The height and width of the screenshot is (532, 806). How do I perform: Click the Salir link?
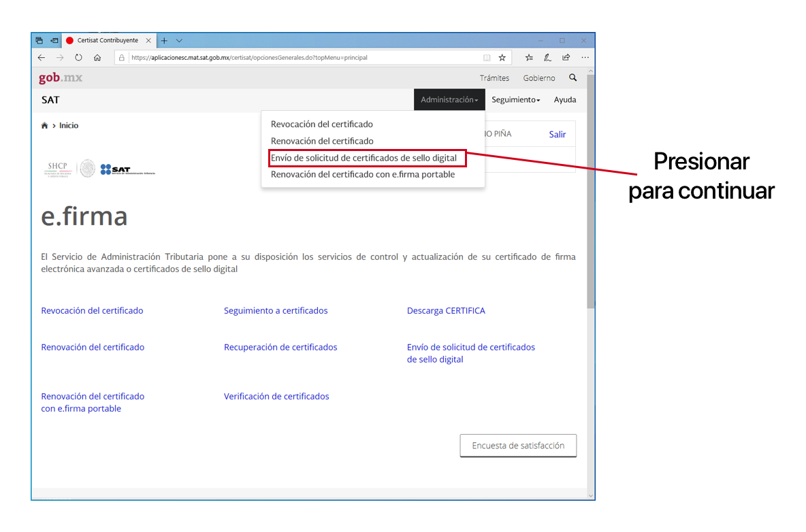tap(558, 135)
